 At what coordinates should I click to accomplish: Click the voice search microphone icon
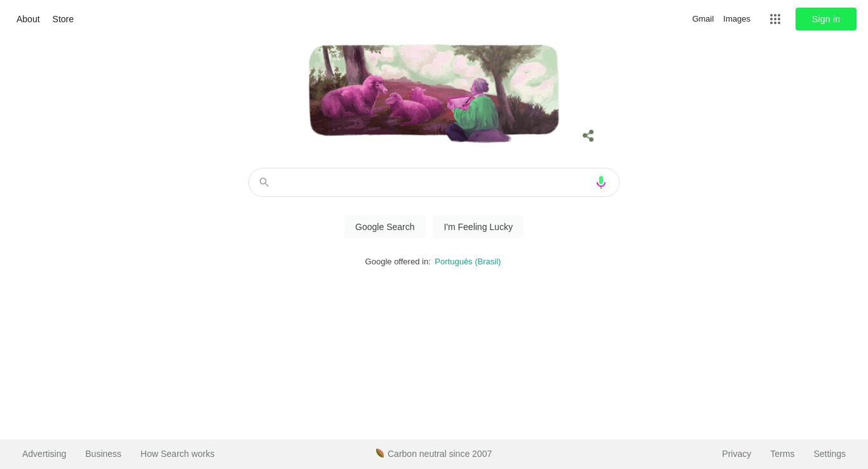click(x=600, y=182)
